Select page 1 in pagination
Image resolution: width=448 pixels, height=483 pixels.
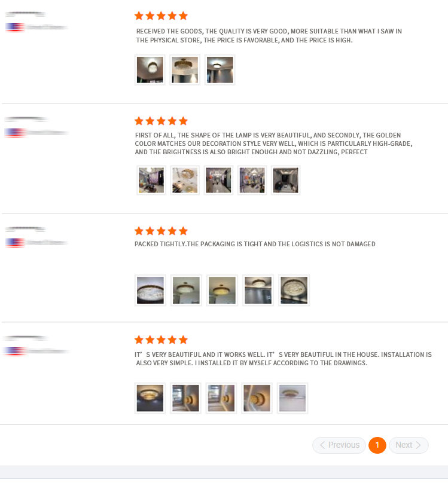tap(377, 445)
